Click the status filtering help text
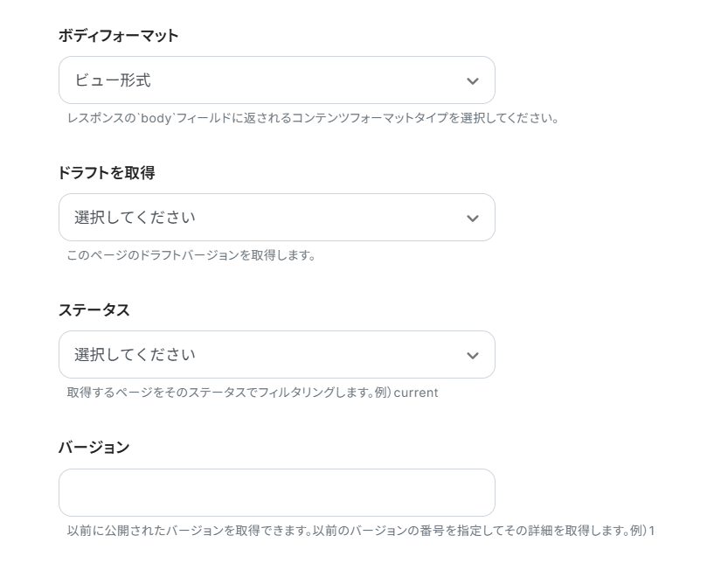Screen dimensions: 728x563 [252, 393]
